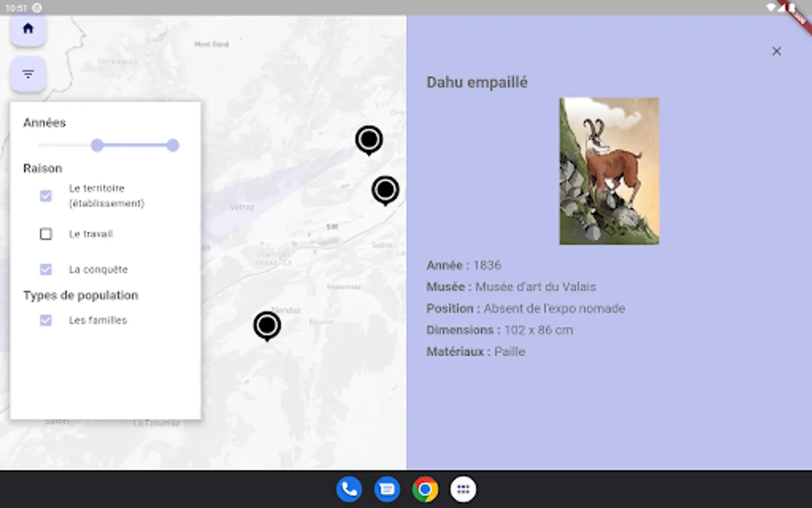Click the 'La conquête' label text
812x508 pixels.
click(x=98, y=269)
